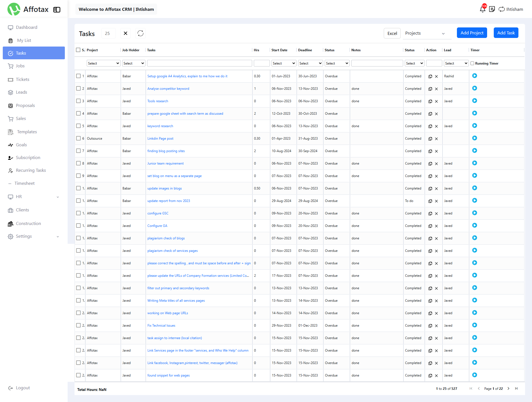Viewport: 532px width, 402px height.
Task: Start timer for 'Setup google A4 Analytics' task
Action: pos(475,76)
